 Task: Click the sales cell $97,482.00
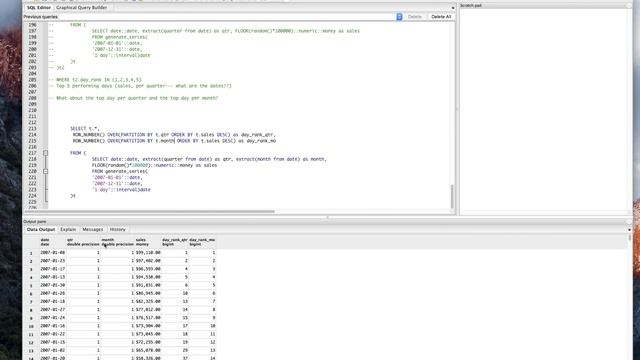point(148,261)
